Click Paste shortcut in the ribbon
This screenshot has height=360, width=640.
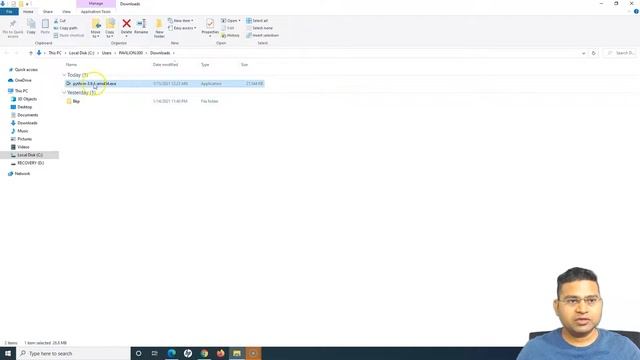(69, 36)
